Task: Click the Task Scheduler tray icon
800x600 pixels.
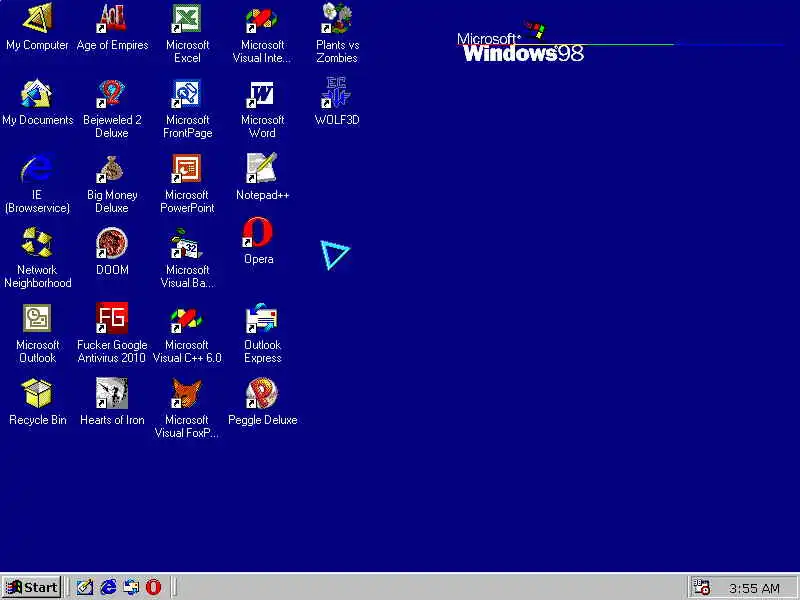Action: pyautogui.click(x=702, y=587)
